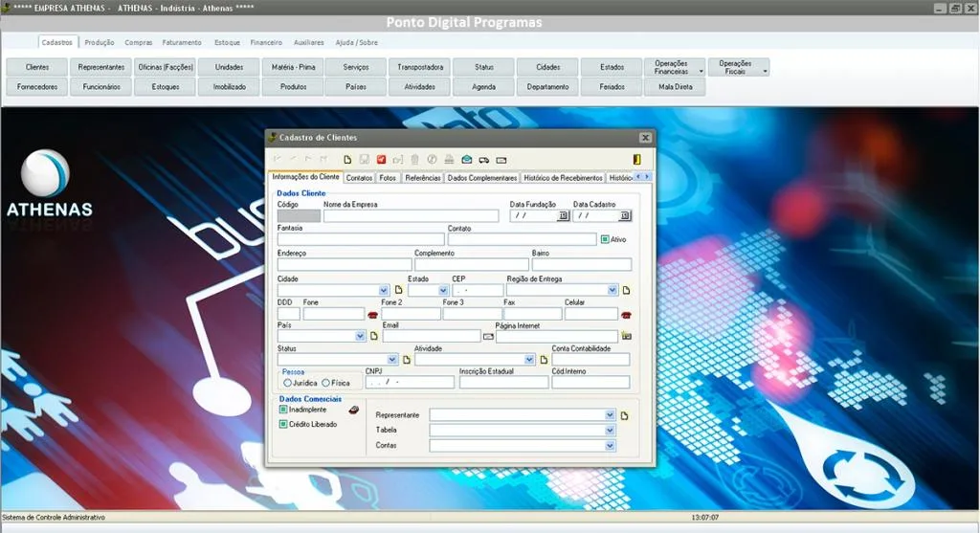The height and width of the screenshot is (533, 980).
Task: Click the Produtos button
Action: [294, 87]
